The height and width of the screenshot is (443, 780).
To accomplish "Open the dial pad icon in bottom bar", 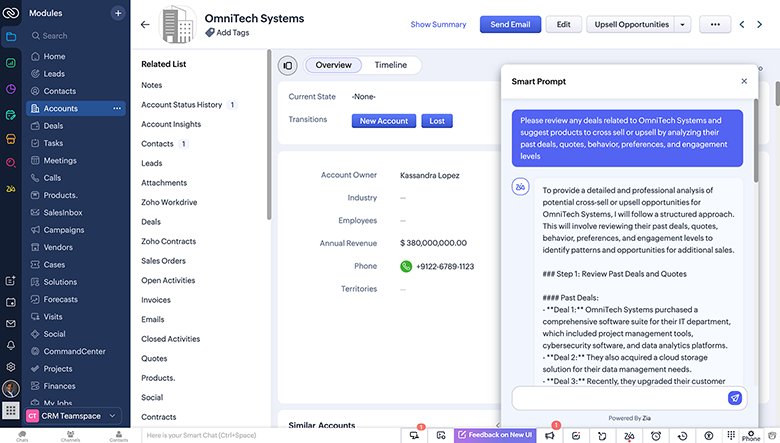I will 731,435.
